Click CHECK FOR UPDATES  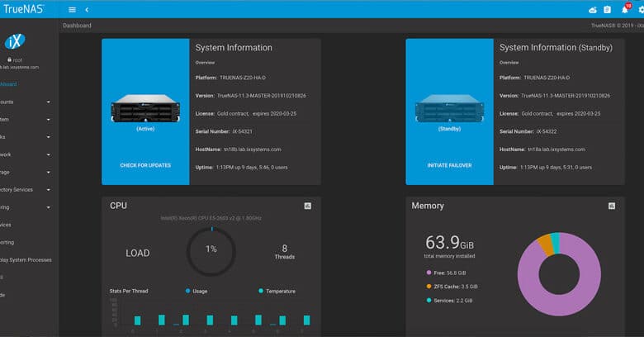point(145,165)
